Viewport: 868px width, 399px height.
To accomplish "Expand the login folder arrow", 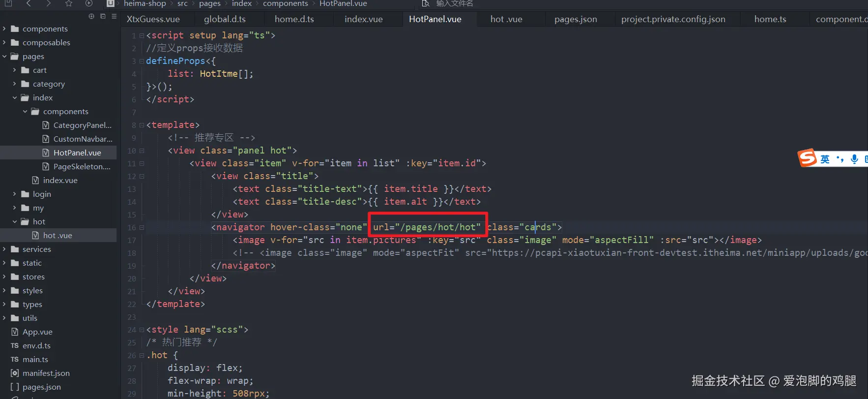I will tap(15, 194).
